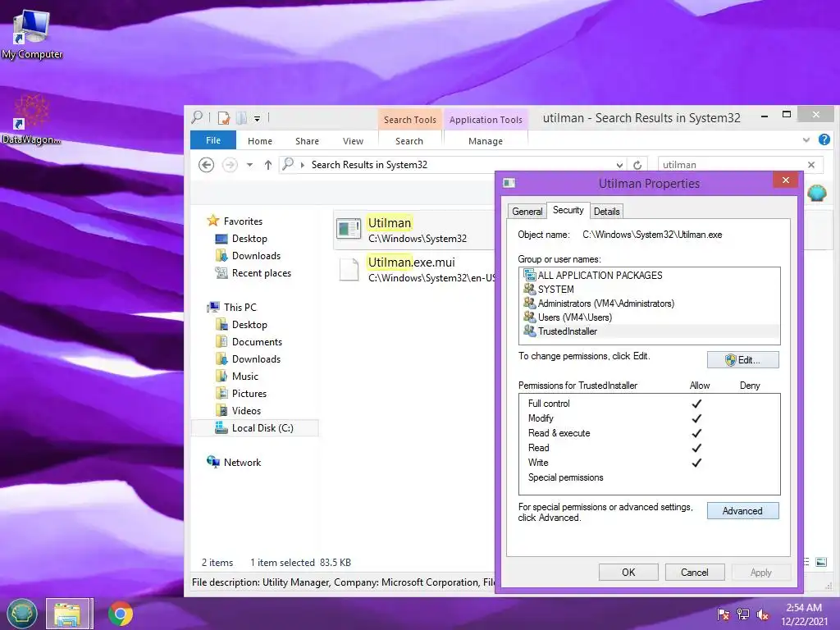
Task: Select TrustedInstaller in the group list
Action: pyautogui.click(x=650, y=331)
